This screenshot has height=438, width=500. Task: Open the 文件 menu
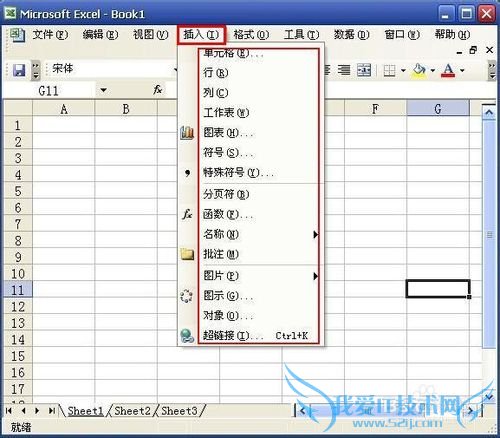pyautogui.click(x=50, y=34)
